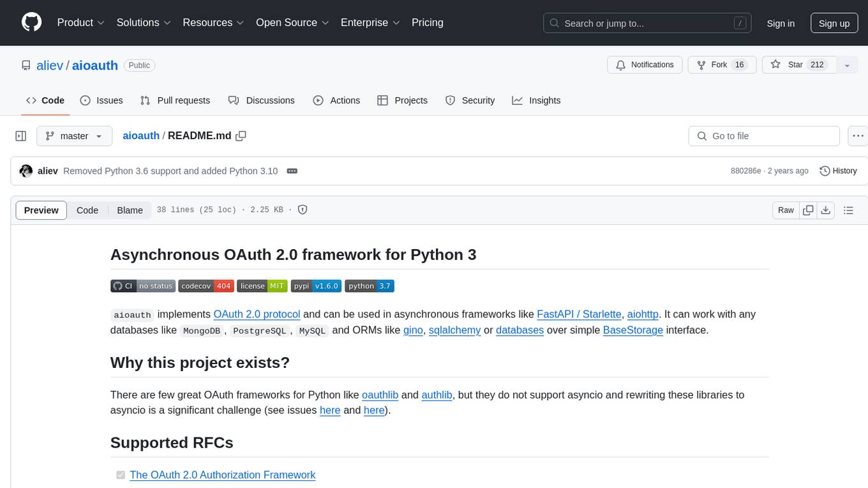The height and width of the screenshot is (488, 868).
Task: Copy the README.md file path
Action: pyautogui.click(x=241, y=136)
